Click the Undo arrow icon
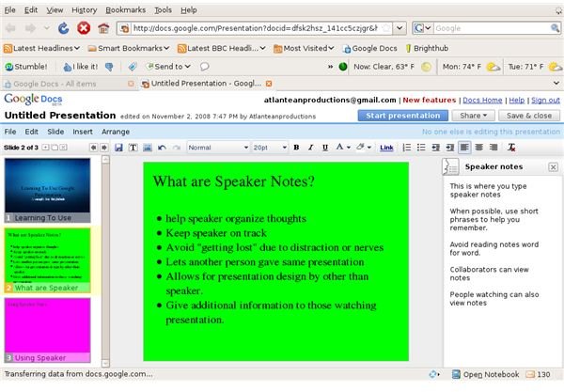This screenshot has height=392, width=564. coord(162,148)
